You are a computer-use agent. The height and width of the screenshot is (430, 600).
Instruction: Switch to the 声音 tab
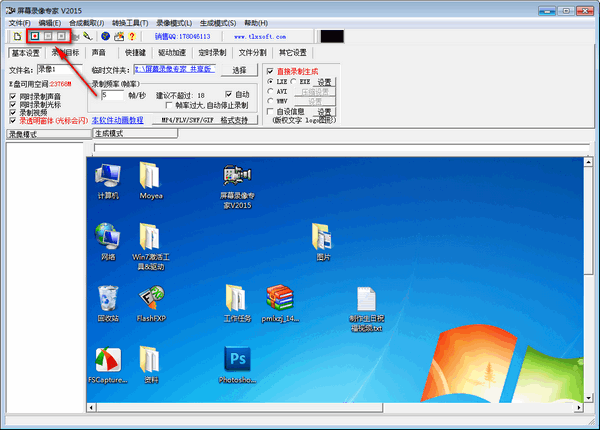point(99,53)
